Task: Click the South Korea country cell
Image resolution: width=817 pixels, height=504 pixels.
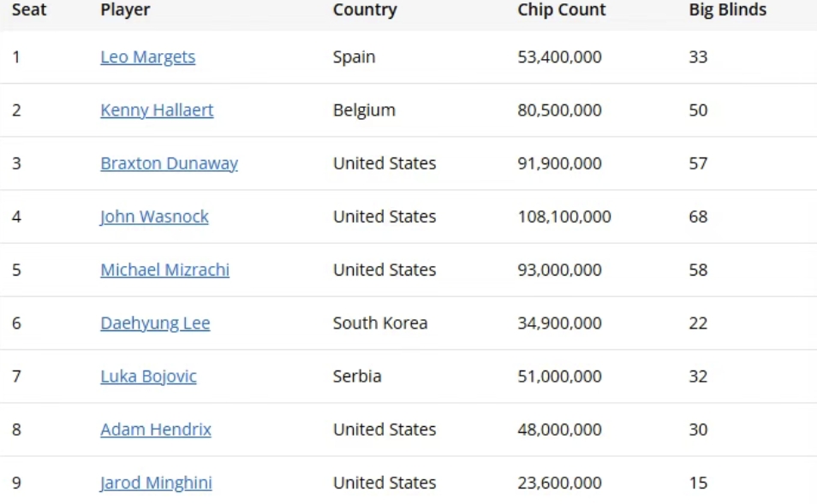Action: 380,323
